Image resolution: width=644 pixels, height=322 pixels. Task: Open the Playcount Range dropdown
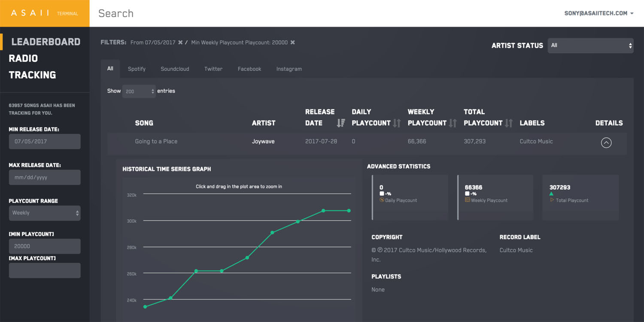(x=45, y=213)
